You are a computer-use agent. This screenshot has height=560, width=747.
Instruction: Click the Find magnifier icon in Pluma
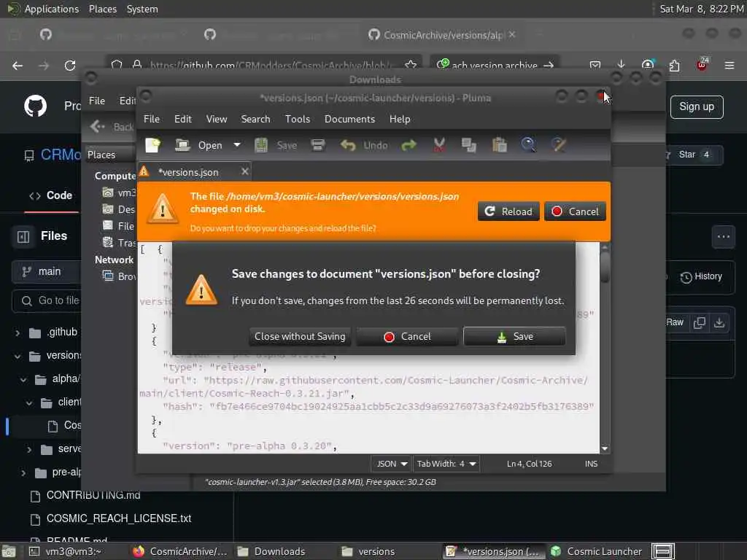tap(528, 145)
